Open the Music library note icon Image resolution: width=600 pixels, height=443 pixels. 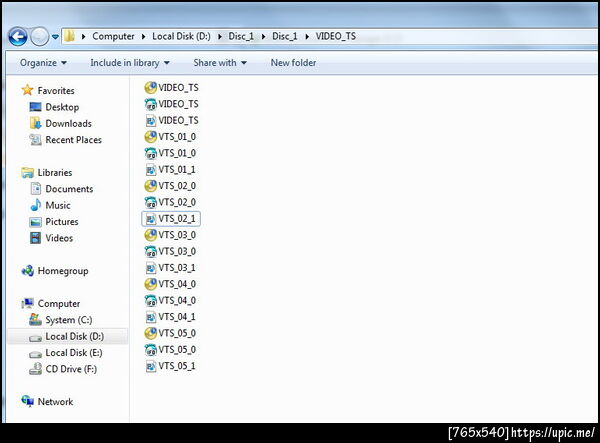pyautogui.click(x=35, y=205)
